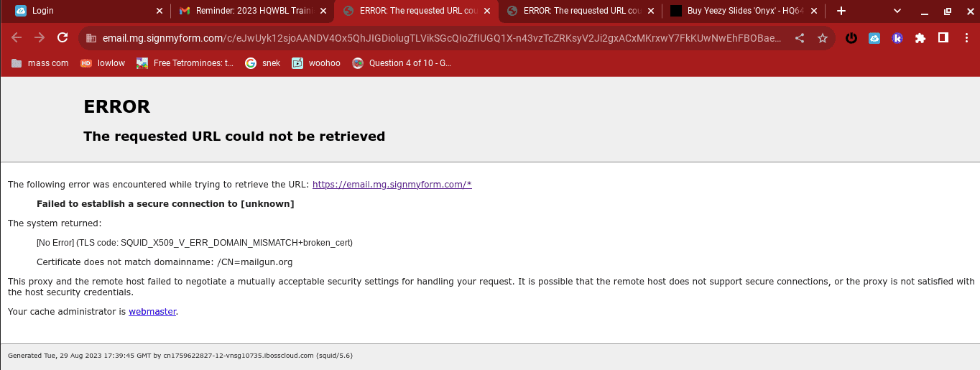
Task: Open the email.mg.signmyform.com link
Action: (x=392, y=185)
